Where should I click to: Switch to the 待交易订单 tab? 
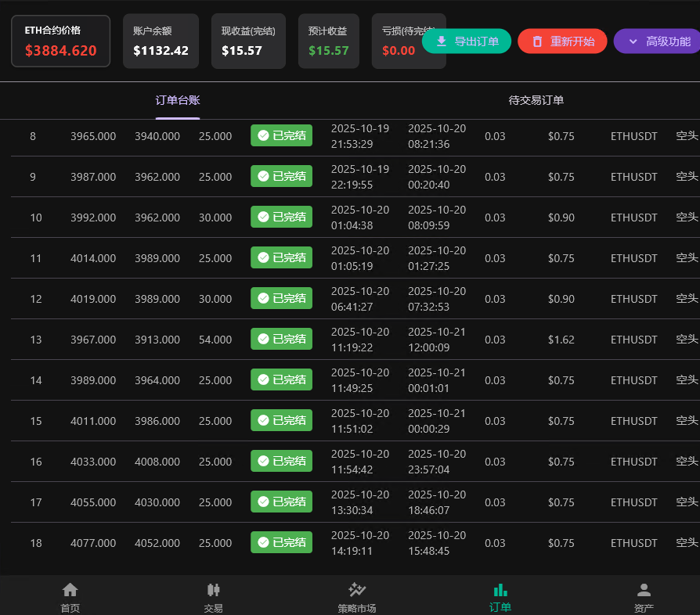pos(536,100)
